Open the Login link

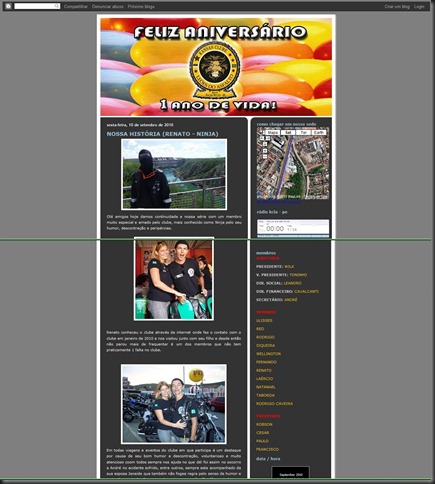(419, 6)
